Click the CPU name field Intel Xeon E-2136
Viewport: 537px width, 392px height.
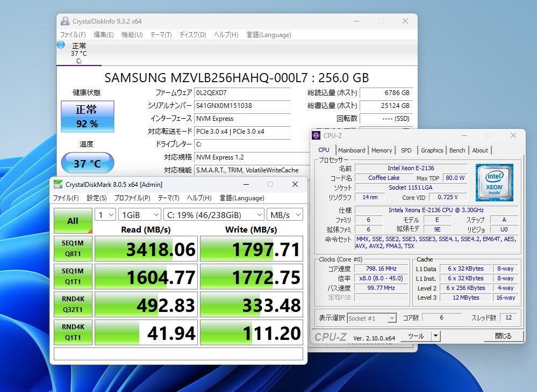(411, 168)
